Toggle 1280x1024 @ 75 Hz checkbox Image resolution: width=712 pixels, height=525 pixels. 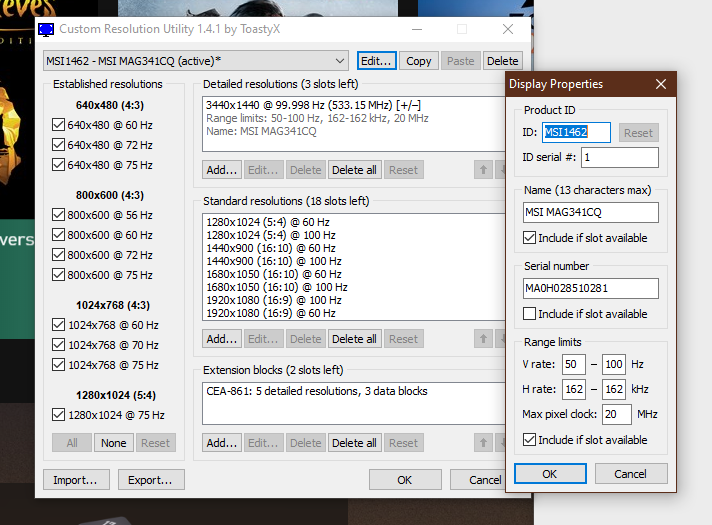pyautogui.click(x=58, y=415)
